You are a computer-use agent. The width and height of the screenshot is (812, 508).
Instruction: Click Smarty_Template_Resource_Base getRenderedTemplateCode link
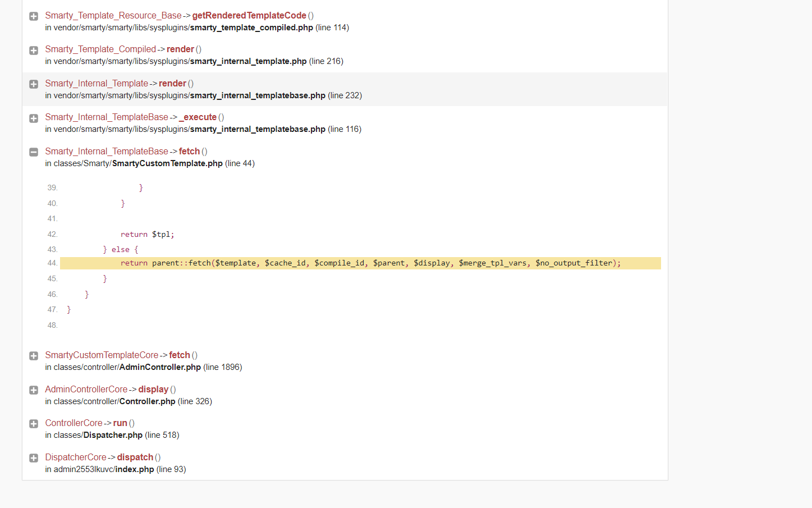[x=180, y=16]
